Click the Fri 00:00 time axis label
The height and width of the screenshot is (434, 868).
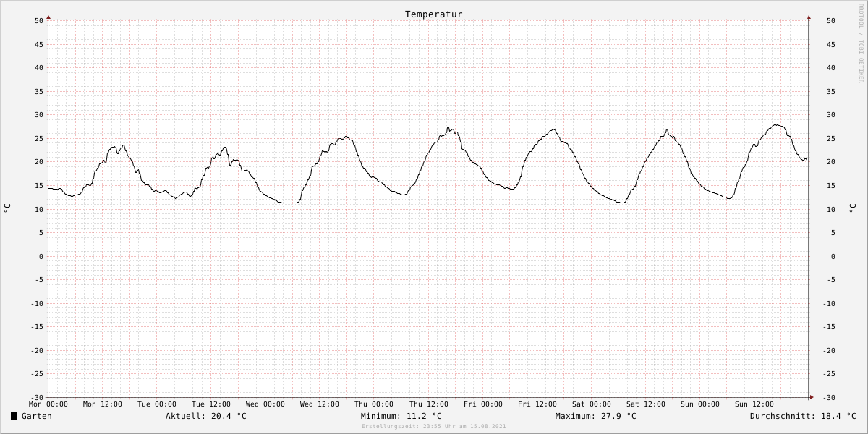pos(483,404)
